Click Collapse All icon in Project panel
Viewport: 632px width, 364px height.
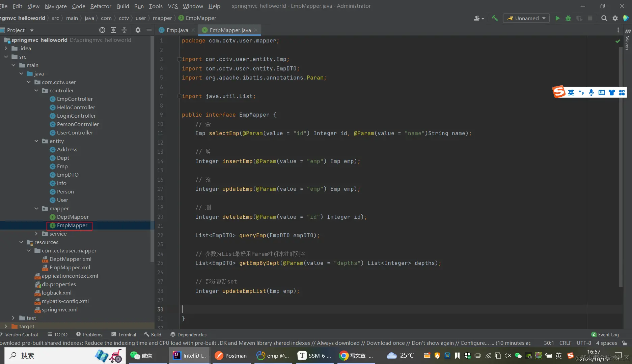[x=124, y=30]
